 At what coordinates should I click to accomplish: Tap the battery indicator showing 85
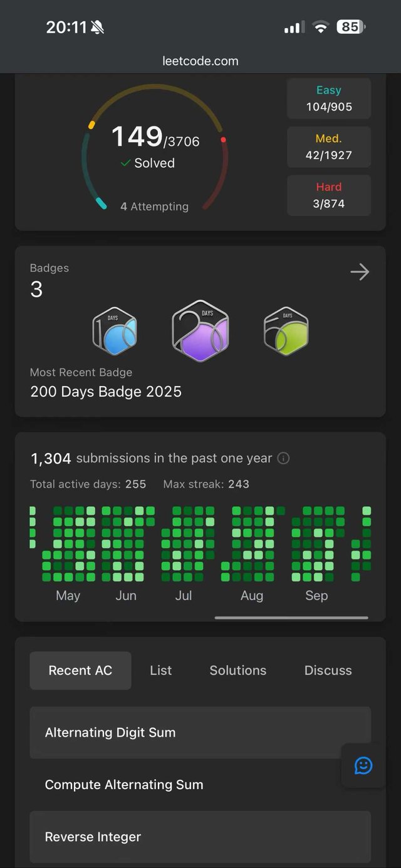351,27
